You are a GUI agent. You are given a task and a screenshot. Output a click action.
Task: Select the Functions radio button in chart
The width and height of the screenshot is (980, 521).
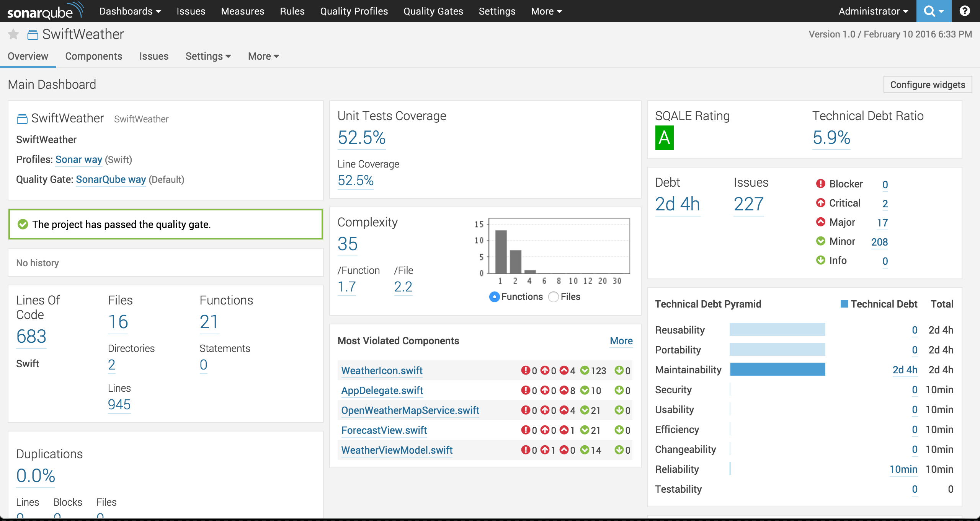pos(495,298)
